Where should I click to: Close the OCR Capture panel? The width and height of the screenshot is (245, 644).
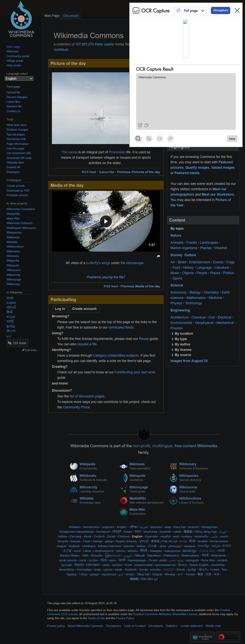tap(237, 11)
